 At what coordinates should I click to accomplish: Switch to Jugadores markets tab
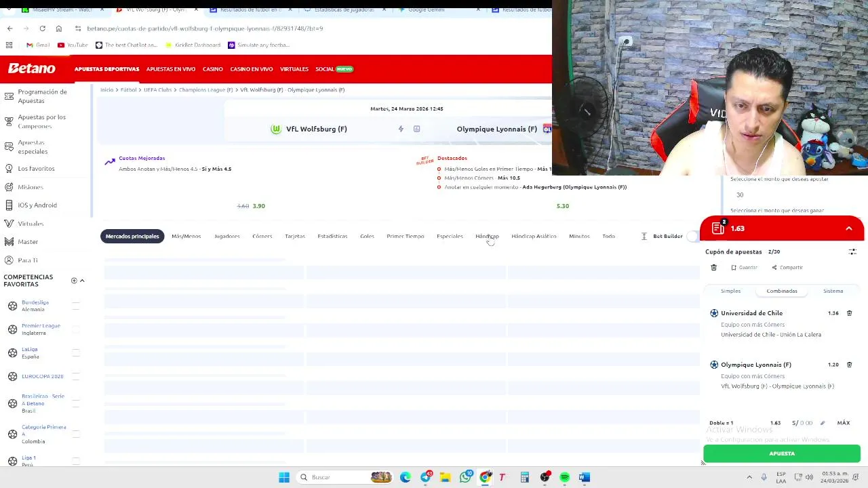coord(227,236)
